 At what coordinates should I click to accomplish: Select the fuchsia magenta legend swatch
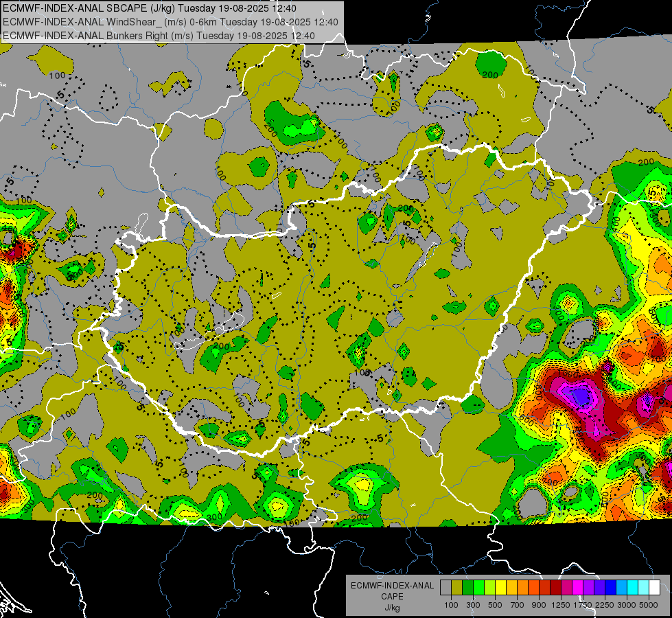point(578,588)
